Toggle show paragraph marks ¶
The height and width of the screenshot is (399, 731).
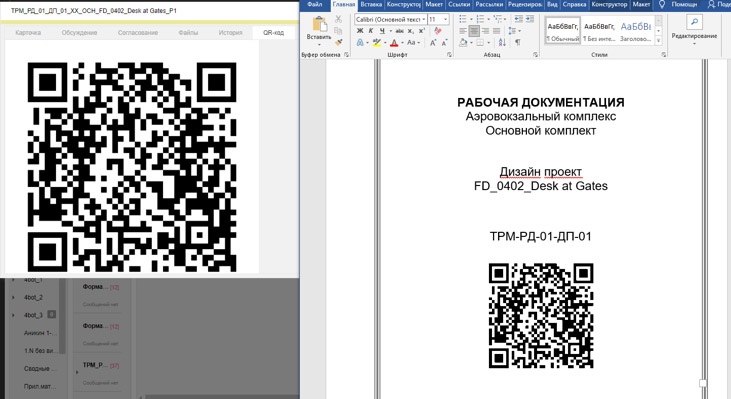coord(517,42)
